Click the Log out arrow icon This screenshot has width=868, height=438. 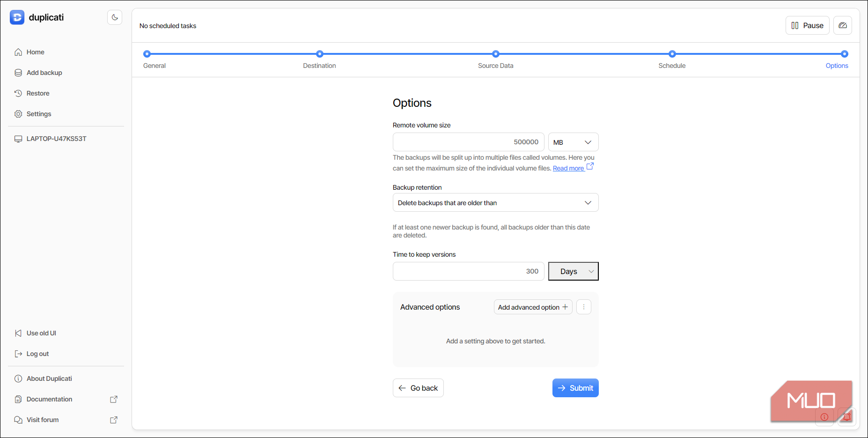point(18,354)
